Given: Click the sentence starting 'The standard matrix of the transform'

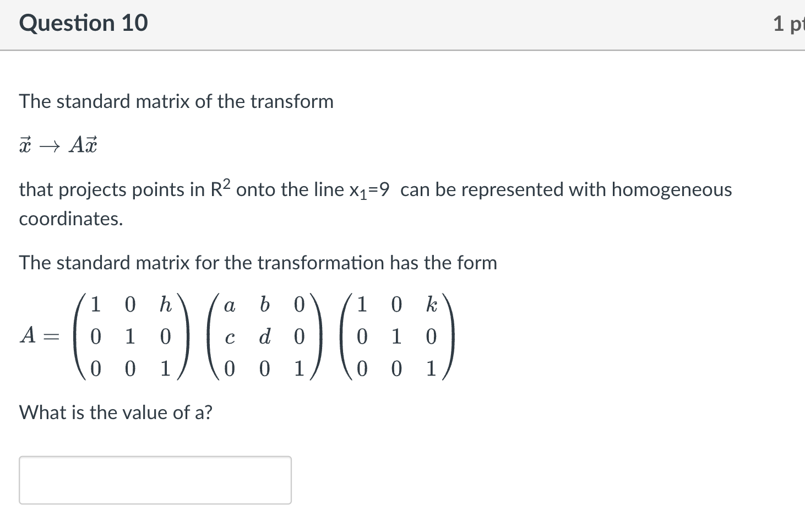Looking at the screenshot, I should coord(176,101).
